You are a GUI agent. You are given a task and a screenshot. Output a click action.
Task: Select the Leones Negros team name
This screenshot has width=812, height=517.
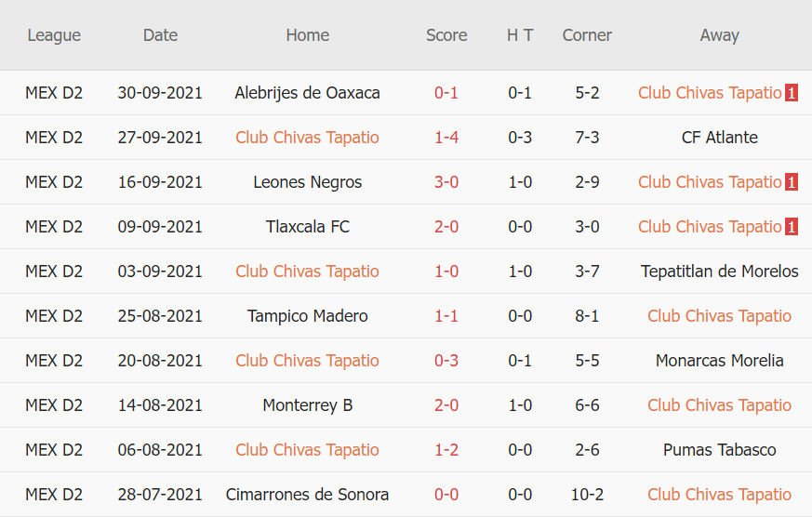(x=307, y=182)
